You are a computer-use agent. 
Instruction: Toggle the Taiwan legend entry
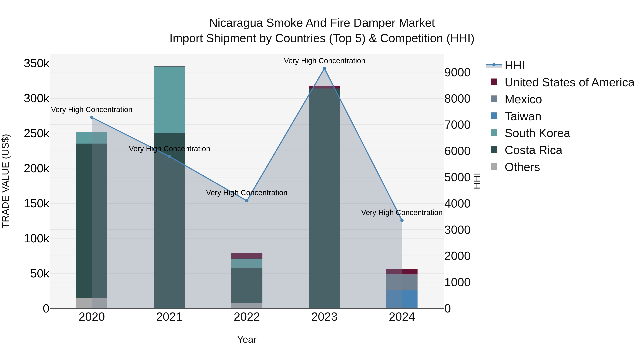click(516, 116)
